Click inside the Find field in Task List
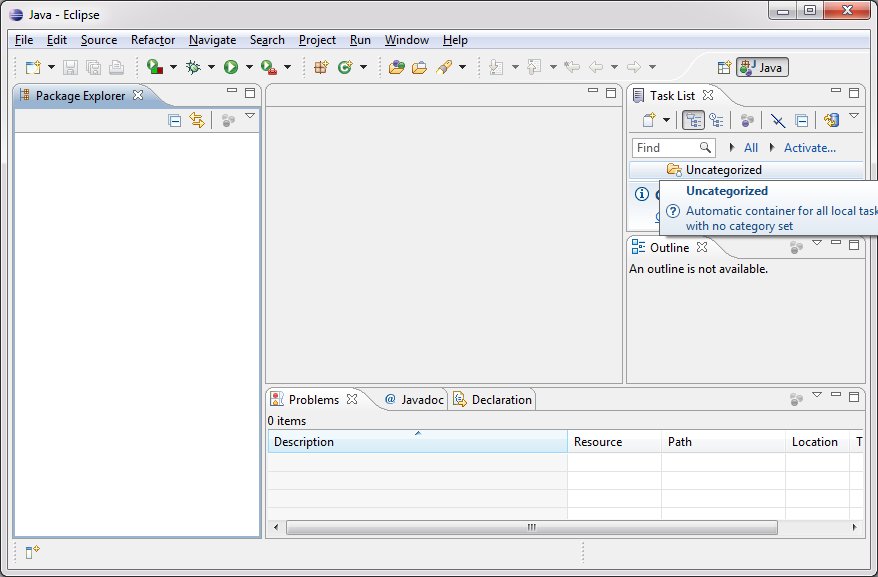Image resolution: width=878 pixels, height=577 pixels. pos(670,147)
